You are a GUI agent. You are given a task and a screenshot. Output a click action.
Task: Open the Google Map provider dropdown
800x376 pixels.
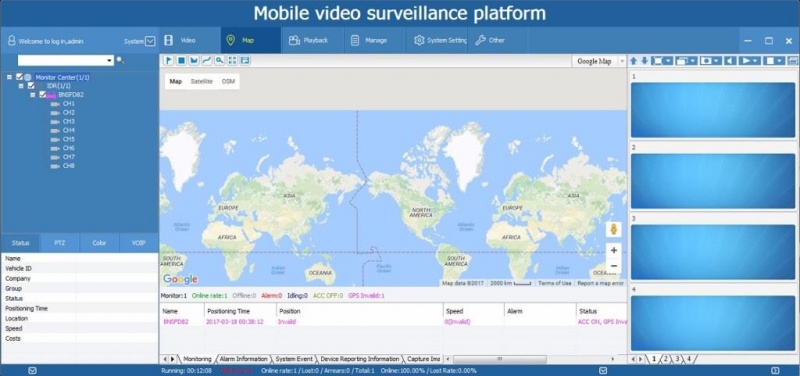pyautogui.click(x=599, y=61)
